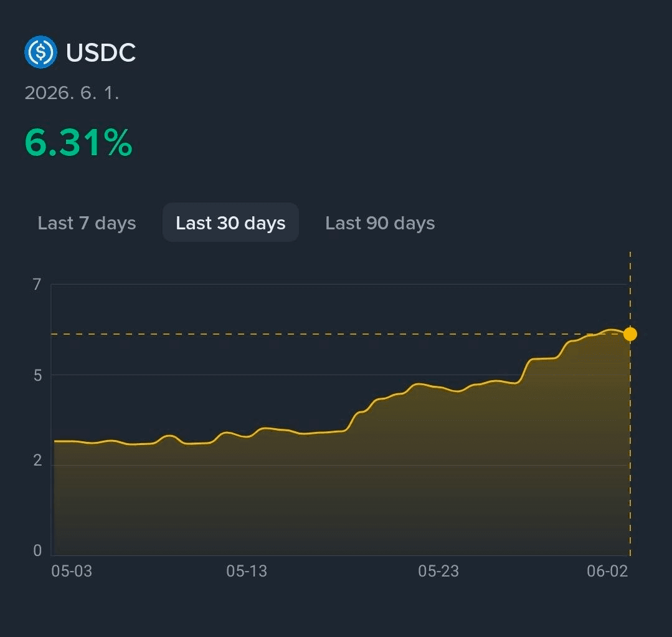
Task: Click the USDC coin logo icon
Action: tap(40, 52)
